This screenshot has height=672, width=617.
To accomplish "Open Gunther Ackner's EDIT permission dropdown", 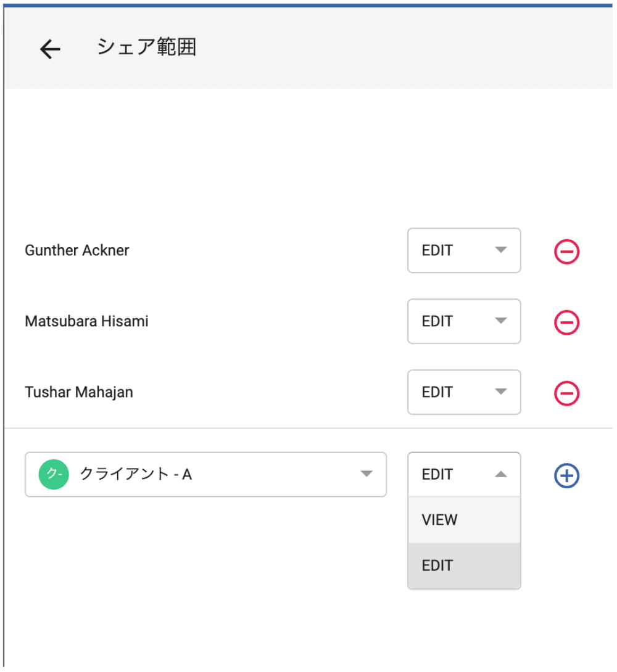I will click(464, 250).
